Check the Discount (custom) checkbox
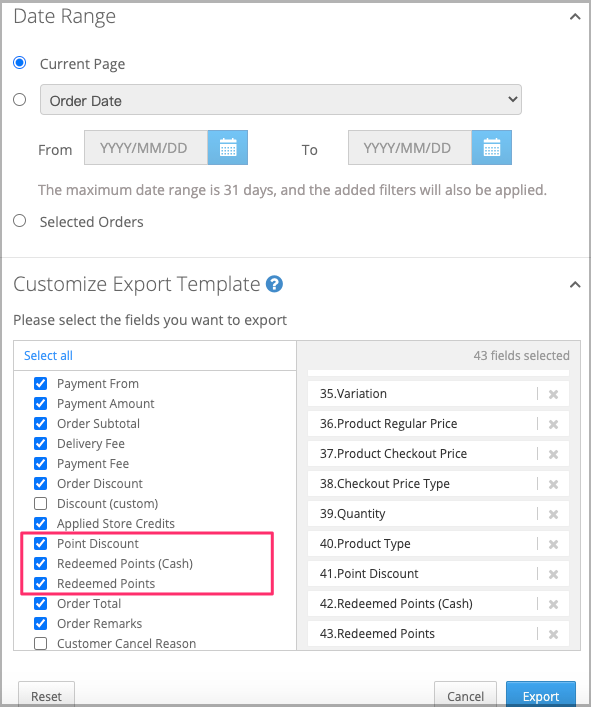The width and height of the screenshot is (591, 707). (x=41, y=503)
